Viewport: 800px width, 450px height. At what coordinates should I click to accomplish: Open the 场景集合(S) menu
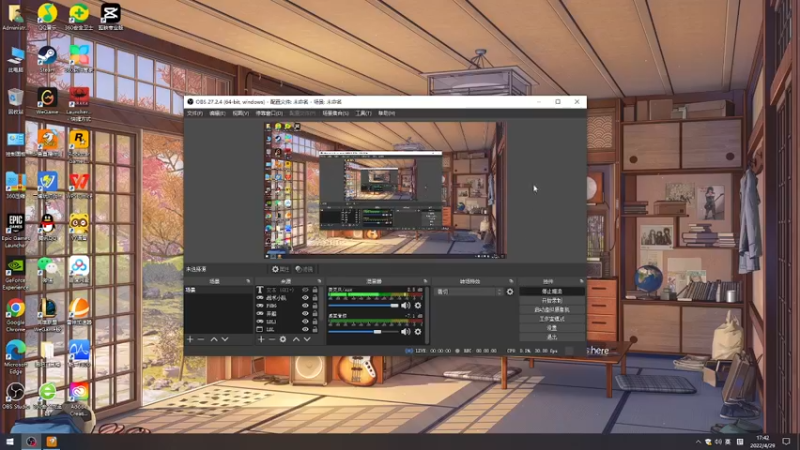[336, 113]
